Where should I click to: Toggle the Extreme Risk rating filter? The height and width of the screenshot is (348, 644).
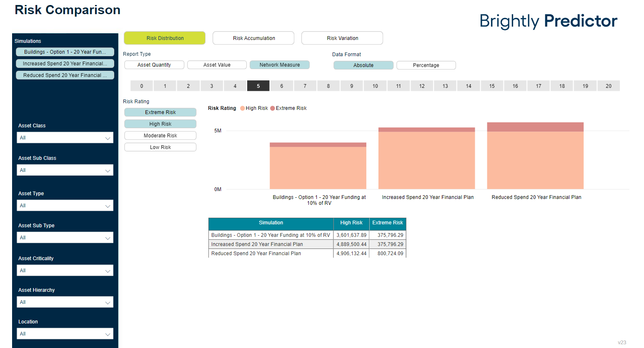(160, 112)
